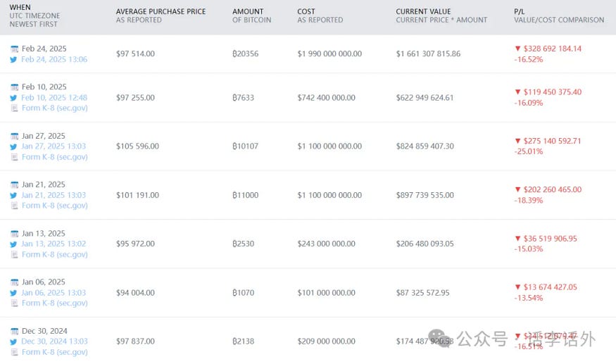Click the document icon in the Jan 13 row

14,254
